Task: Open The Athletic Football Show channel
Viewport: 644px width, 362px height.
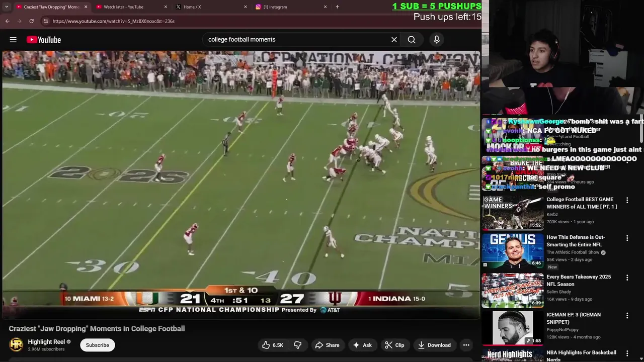Action: coord(573,252)
